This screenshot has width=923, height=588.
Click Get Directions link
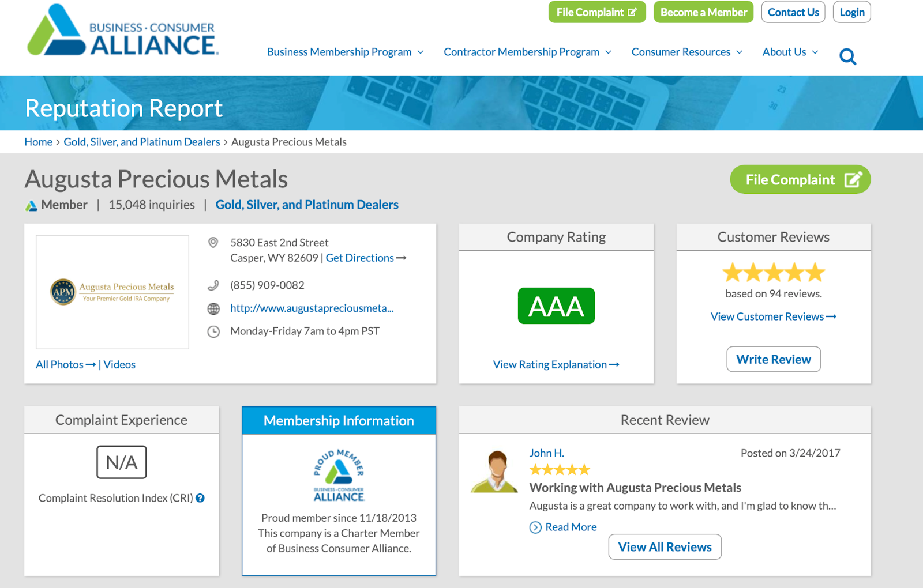[366, 258]
